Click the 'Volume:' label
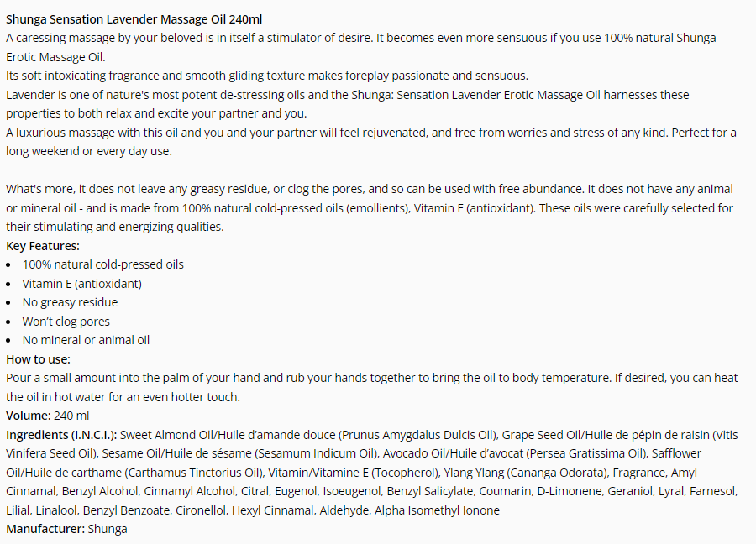 (29, 416)
